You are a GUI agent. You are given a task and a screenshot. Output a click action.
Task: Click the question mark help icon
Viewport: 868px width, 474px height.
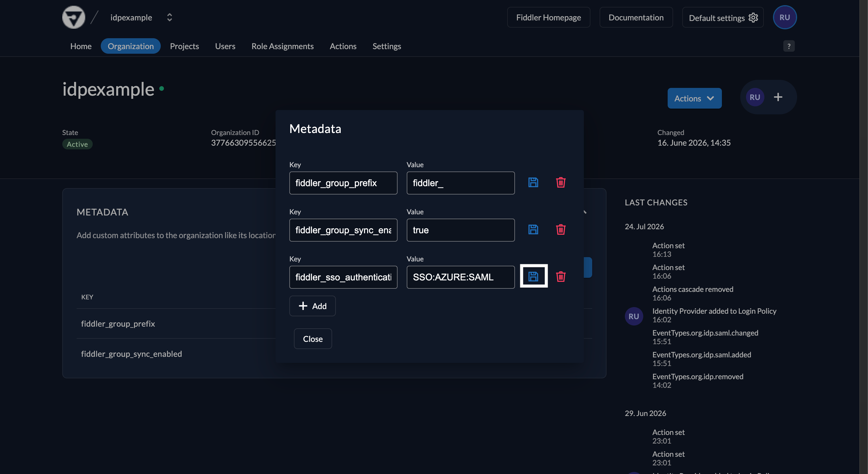click(x=788, y=46)
